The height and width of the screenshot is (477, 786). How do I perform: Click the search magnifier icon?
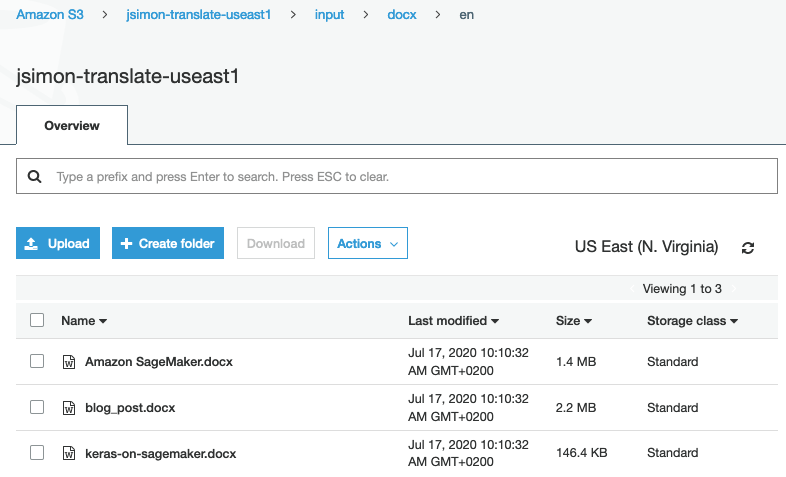click(35, 176)
